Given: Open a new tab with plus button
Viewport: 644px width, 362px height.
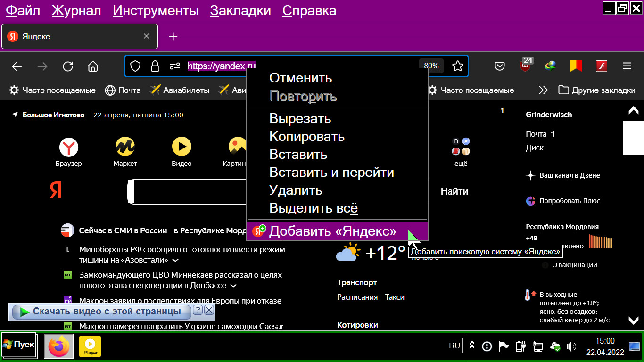Looking at the screenshot, I should 173,36.
